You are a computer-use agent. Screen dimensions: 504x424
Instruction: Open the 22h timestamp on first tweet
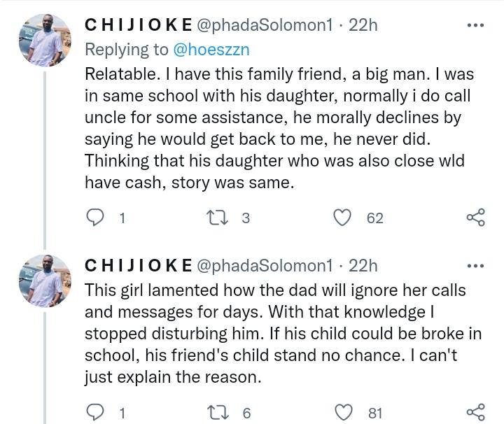[363, 25]
